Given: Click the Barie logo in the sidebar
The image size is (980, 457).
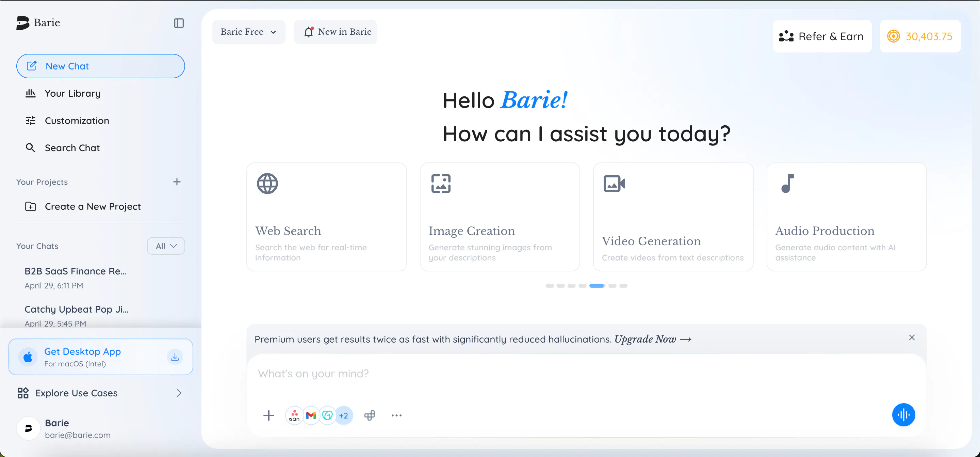Looking at the screenshot, I should [38, 23].
